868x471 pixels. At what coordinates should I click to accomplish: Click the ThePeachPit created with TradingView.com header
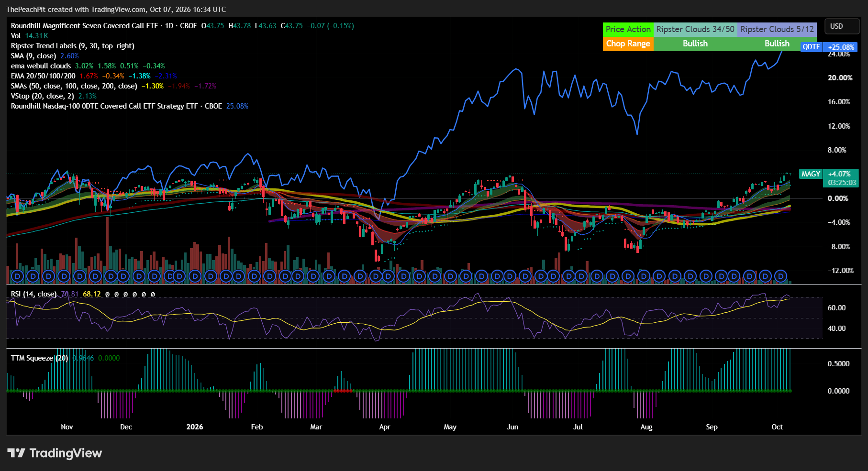pyautogui.click(x=116, y=10)
